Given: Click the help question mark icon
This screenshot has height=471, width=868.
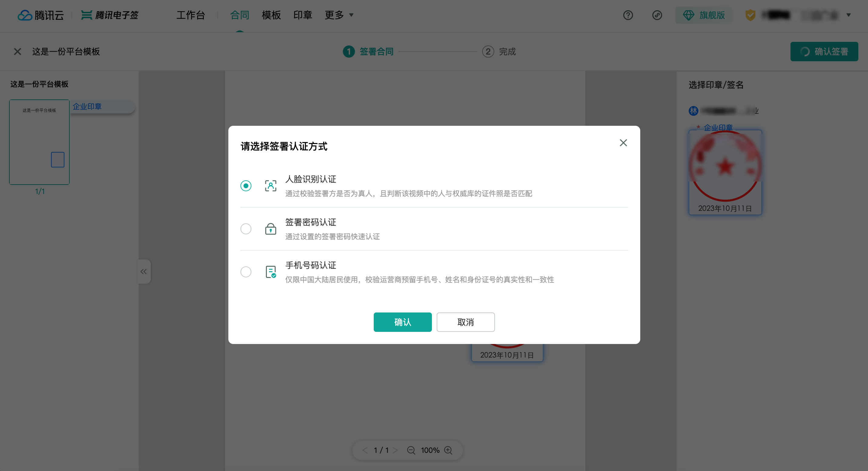Looking at the screenshot, I should (x=628, y=15).
